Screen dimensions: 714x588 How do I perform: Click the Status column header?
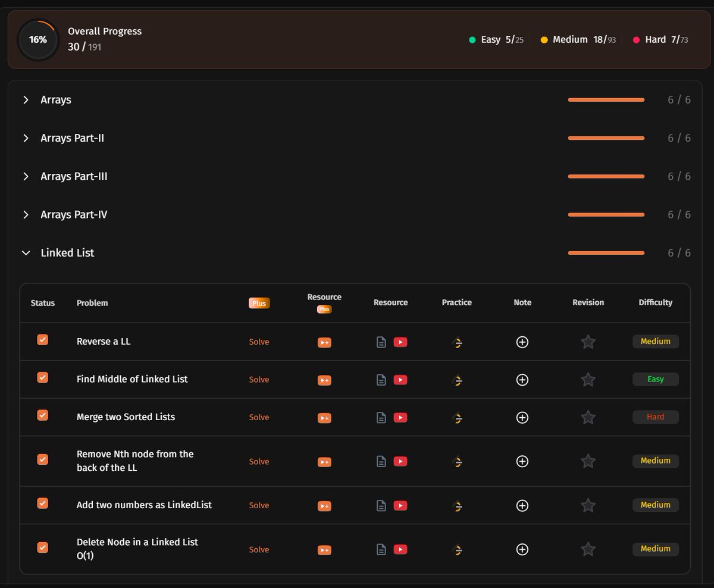click(x=43, y=303)
